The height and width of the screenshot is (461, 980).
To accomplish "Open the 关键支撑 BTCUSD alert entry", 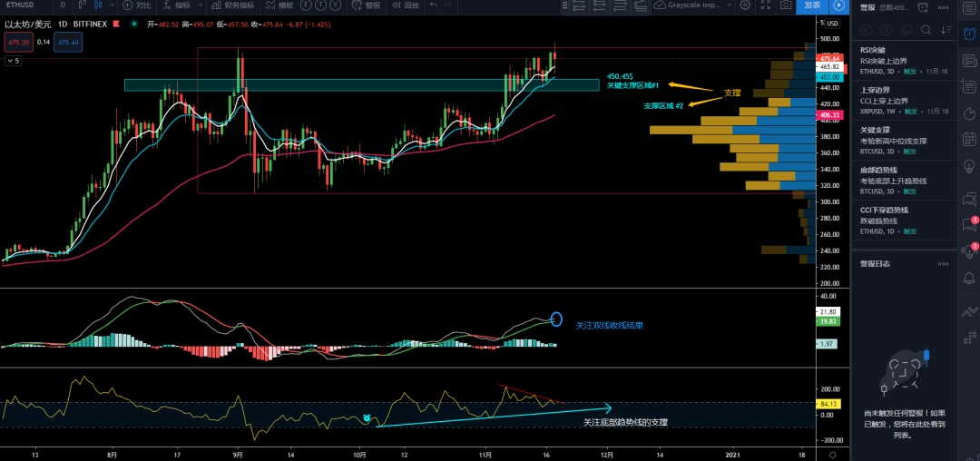I will point(904,141).
